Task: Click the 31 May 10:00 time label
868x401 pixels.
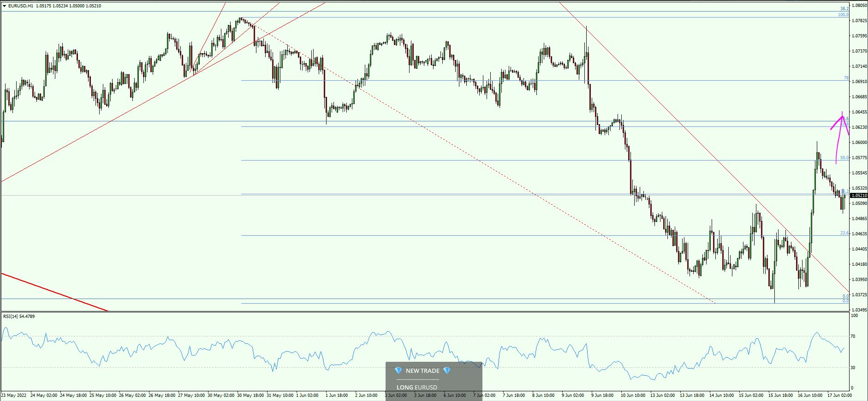Action: (280, 395)
